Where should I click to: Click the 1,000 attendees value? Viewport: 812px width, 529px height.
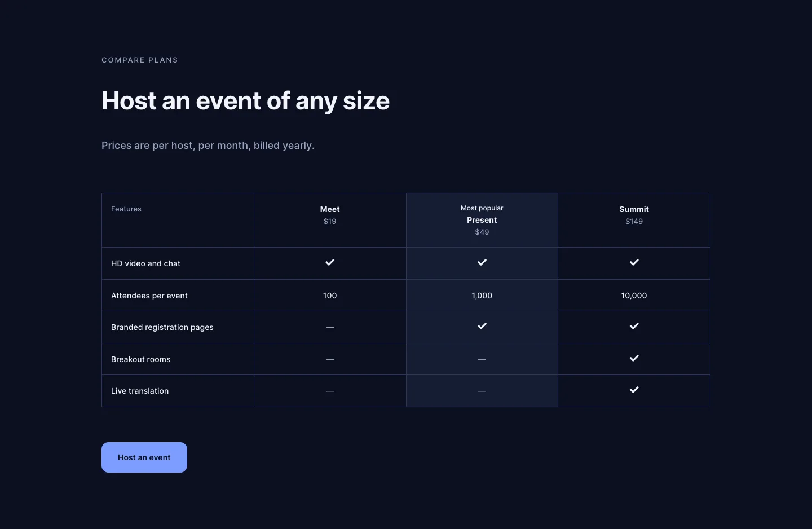click(482, 296)
